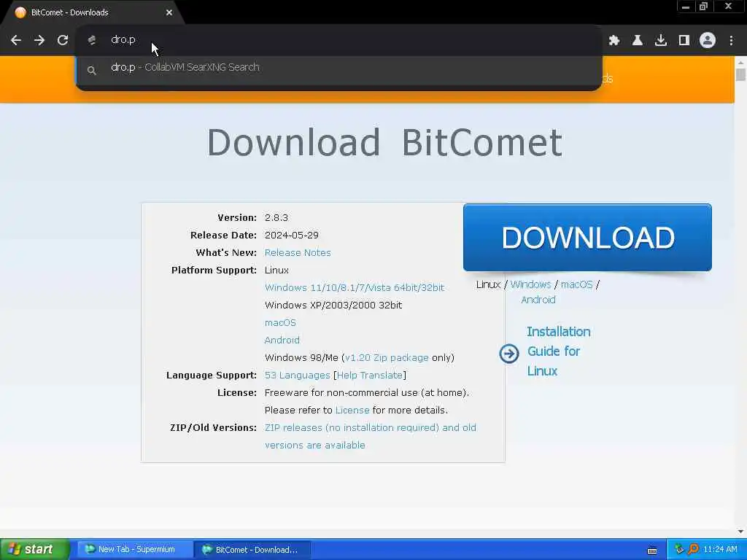Click the circled arrow beside Installation Guide

[x=508, y=354]
